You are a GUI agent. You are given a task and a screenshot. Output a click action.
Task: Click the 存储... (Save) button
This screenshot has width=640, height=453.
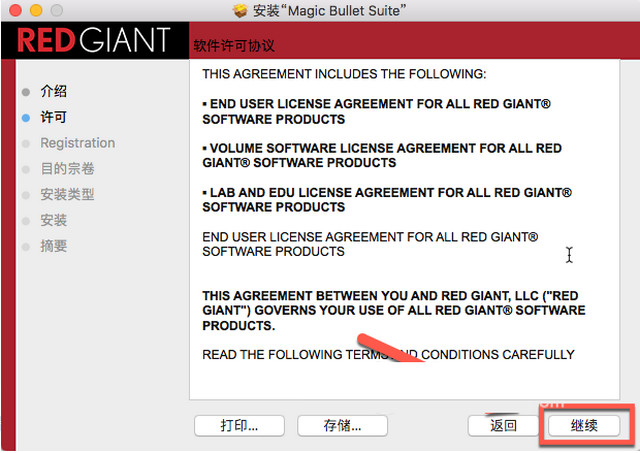342,426
